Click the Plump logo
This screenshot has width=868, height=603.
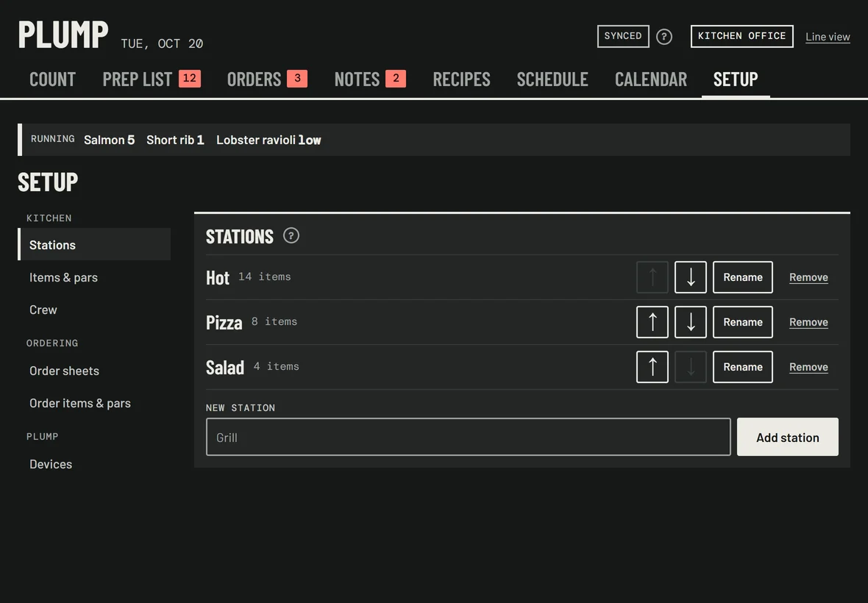click(63, 35)
